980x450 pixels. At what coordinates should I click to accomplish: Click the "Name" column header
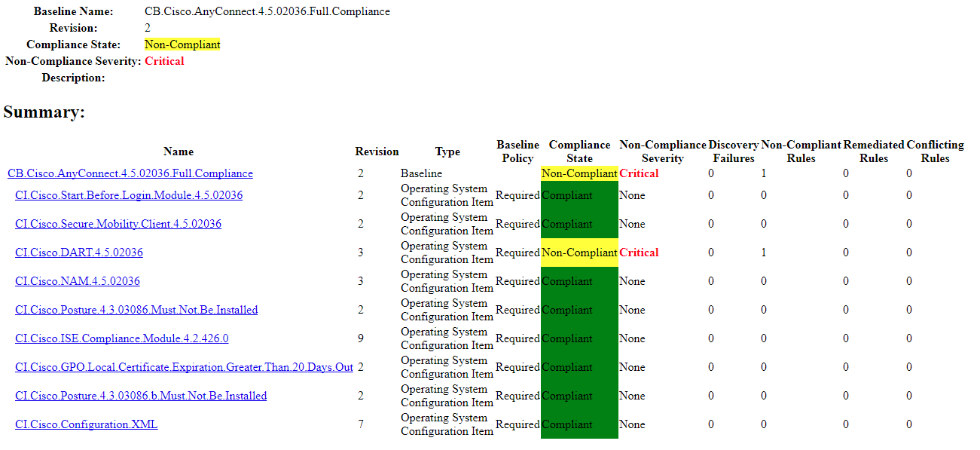(179, 152)
